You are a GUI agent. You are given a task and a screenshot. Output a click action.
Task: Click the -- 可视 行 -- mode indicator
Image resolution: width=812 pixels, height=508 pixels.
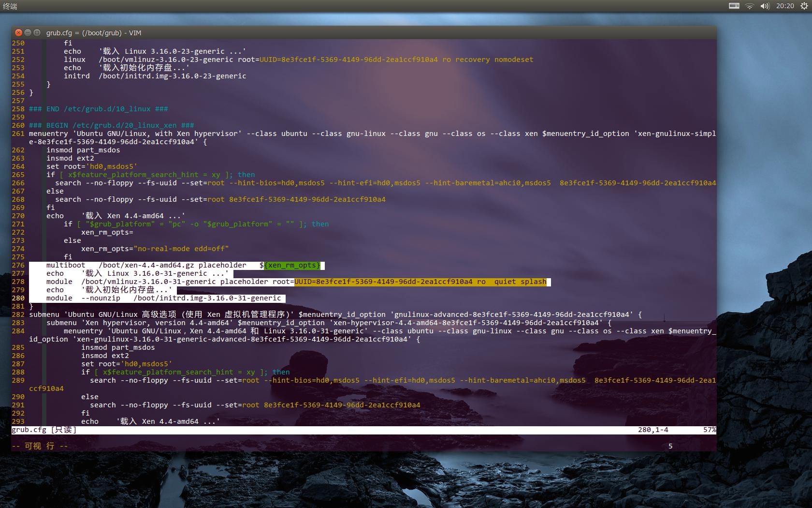click(x=39, y=446)
